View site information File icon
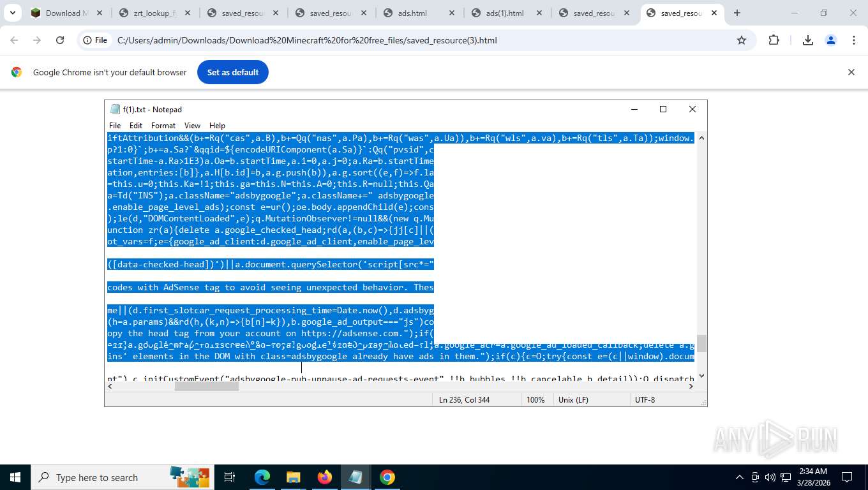The height and width of the screenshot is (490, 868). 94,40
